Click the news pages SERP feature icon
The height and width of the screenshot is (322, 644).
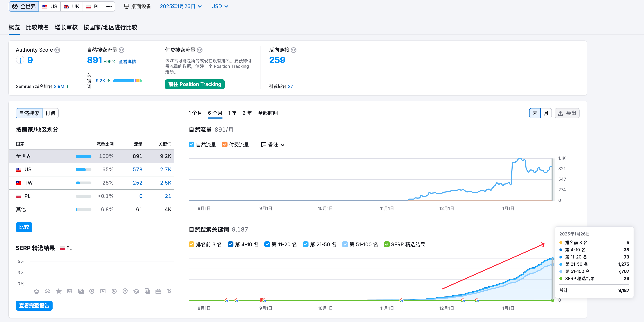[x=147, y=291]
